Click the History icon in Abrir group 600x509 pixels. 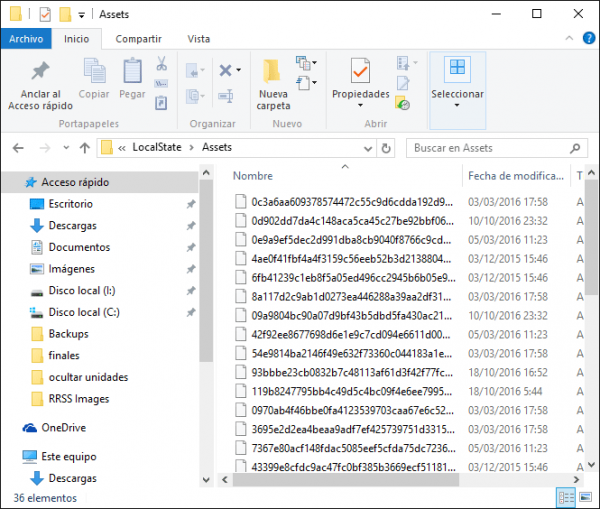coord(403,103)
